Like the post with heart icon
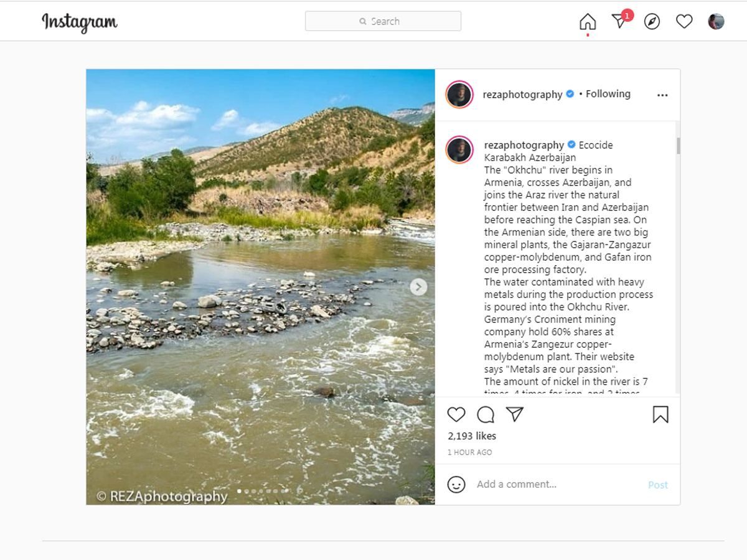 (x=456, y=414)
